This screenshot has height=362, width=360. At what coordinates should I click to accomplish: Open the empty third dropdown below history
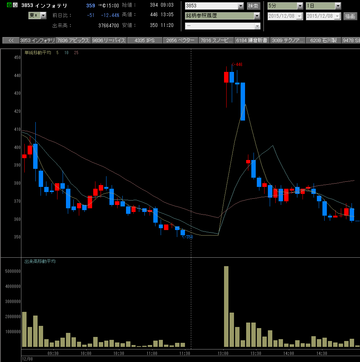click(257, 26)
